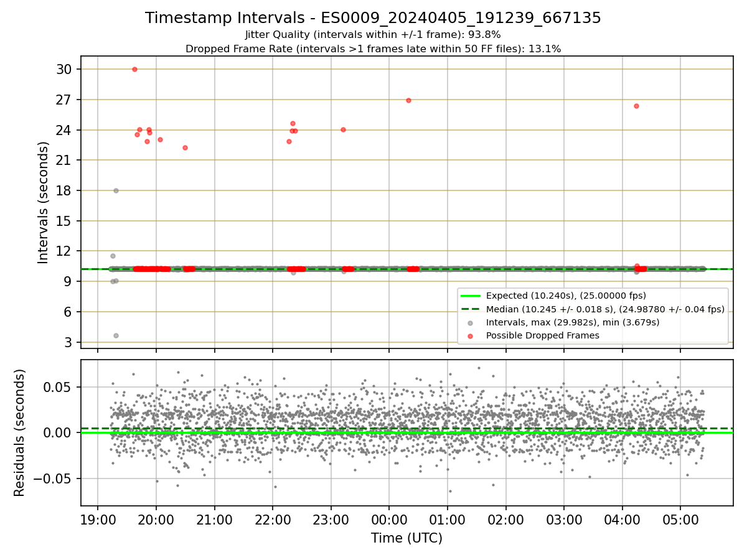Click the 'Residuals (seconds)' y-axis label
The image size is (747, 560).
coord(19,432)
